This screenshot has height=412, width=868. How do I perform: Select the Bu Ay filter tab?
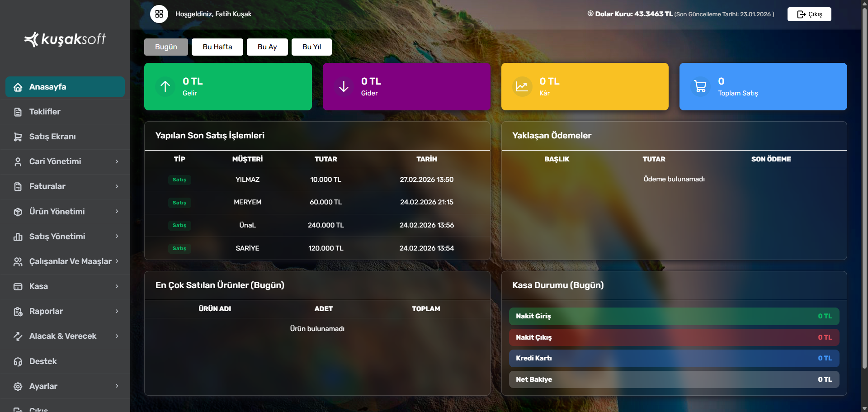[267, 47]
